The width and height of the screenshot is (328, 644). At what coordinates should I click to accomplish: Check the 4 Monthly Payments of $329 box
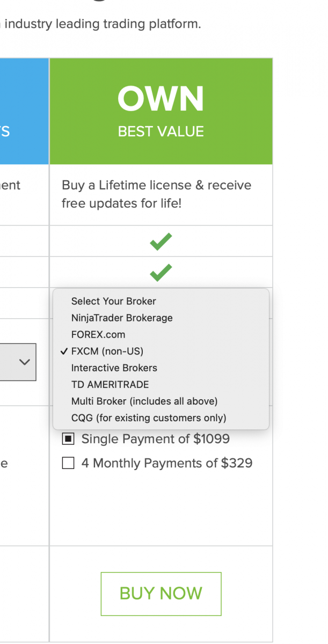coord(68,463)
